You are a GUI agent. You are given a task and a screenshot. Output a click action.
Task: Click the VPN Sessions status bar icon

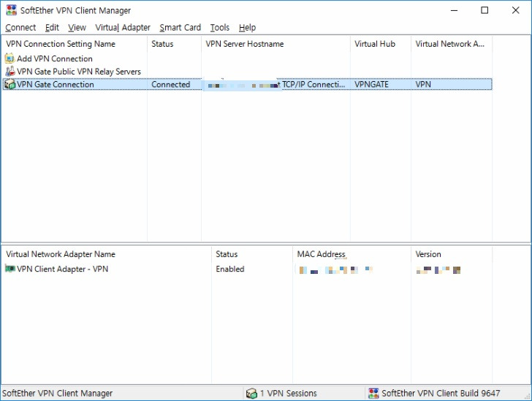[251, 393]
